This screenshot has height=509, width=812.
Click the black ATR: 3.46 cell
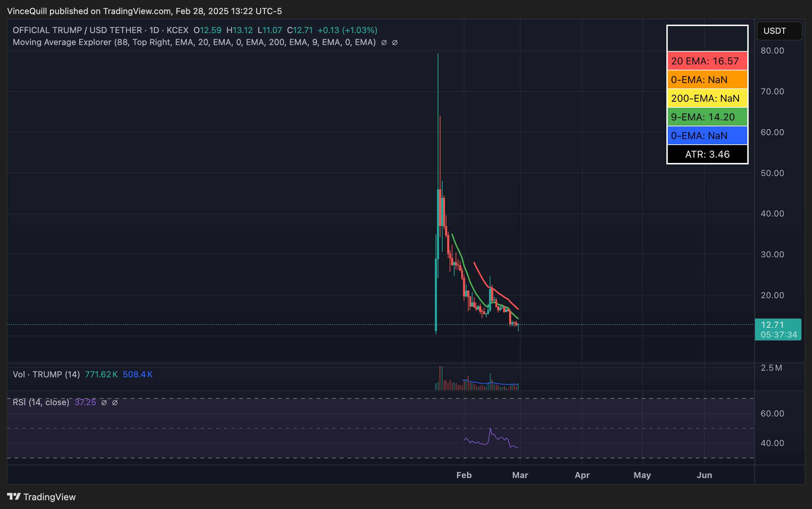pos(707,154)
